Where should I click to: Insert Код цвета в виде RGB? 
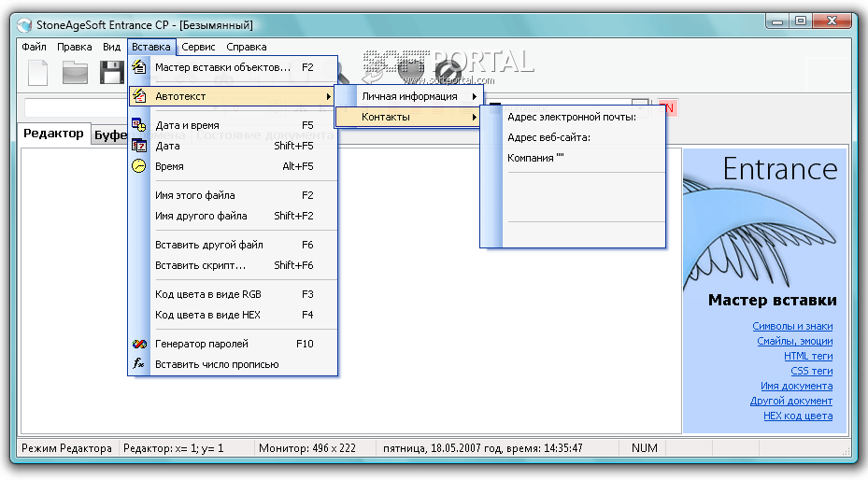[233, 294]
